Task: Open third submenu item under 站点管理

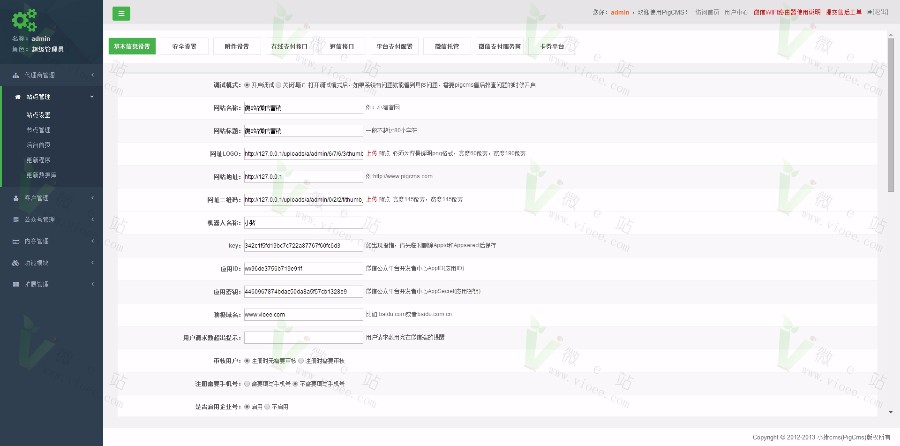Action: pos(38,145)
